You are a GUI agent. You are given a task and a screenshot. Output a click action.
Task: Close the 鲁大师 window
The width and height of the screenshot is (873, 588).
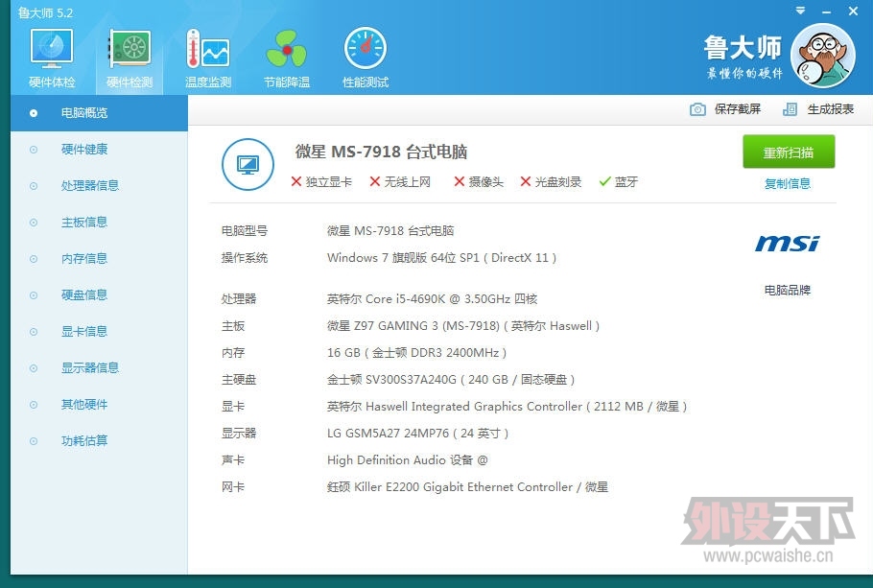point(853,11)
